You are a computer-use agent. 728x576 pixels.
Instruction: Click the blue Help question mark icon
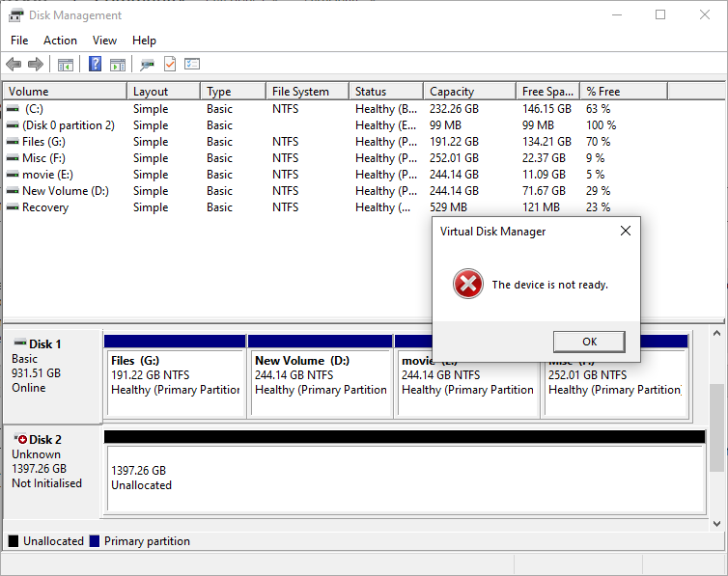tap(96, 64)
